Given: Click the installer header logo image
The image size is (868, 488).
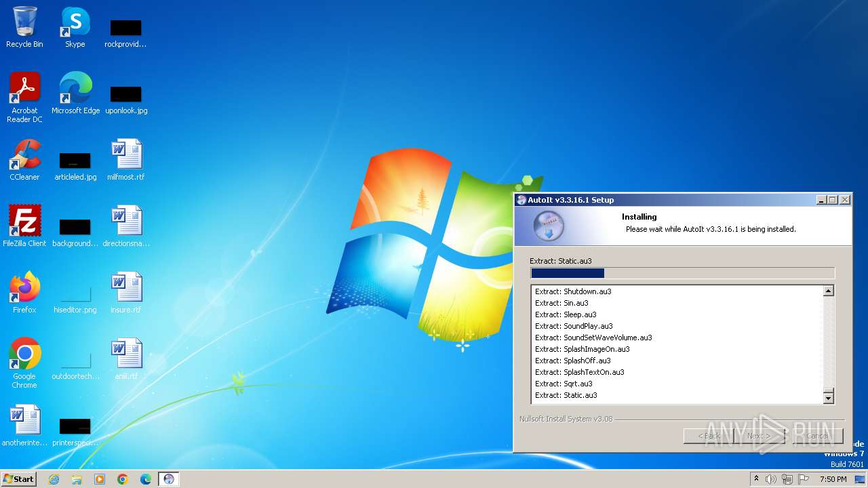Looking at the screenshot, I should coord(548,227).
